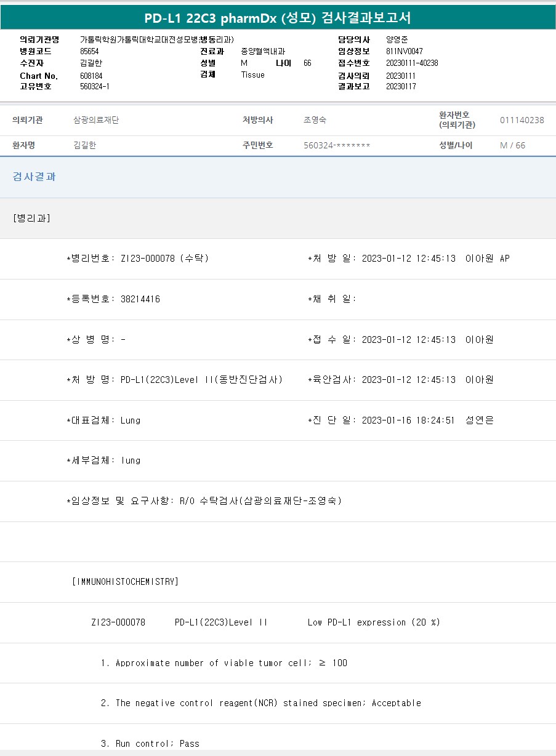Click the [IMMUNOHISTOCHEMISTRY] heading

point(125,582)
